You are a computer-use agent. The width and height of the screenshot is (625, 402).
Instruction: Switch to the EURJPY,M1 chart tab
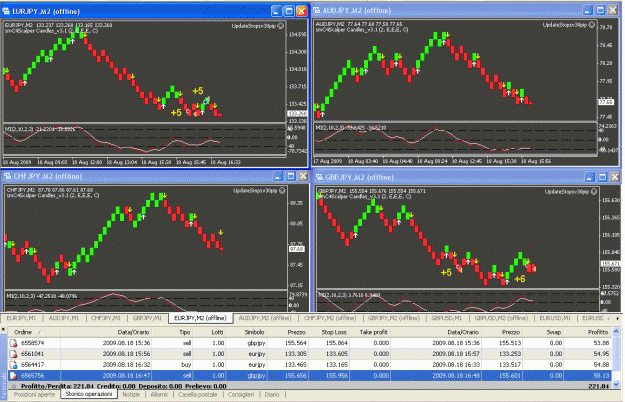(x=21, y=318)
